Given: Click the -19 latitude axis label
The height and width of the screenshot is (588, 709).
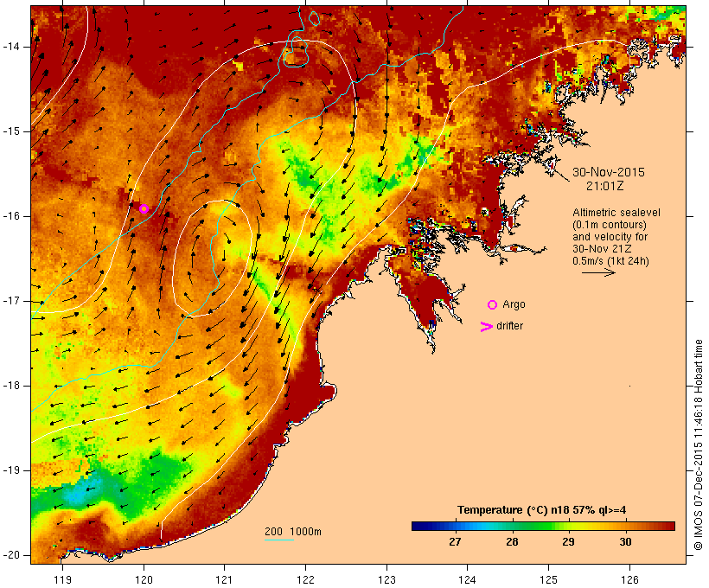Looking at the screenshot, I should coord(11,471).
